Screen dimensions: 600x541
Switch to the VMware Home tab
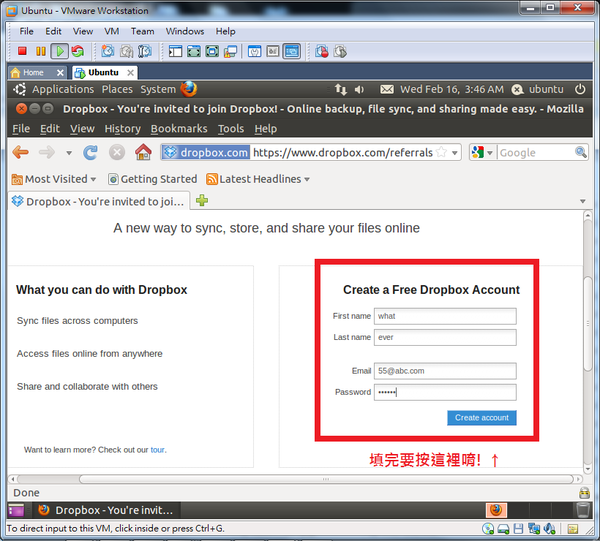pos(33,73)
